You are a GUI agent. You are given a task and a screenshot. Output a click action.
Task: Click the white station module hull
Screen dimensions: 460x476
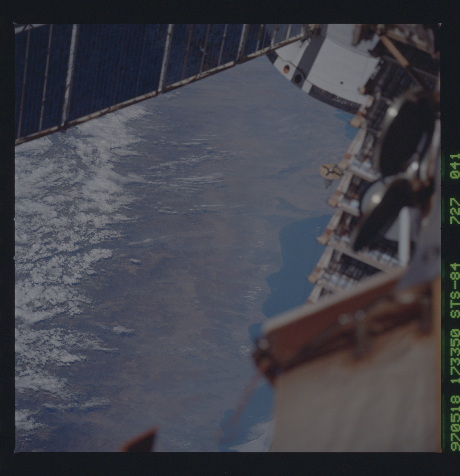tap(340, 61)
